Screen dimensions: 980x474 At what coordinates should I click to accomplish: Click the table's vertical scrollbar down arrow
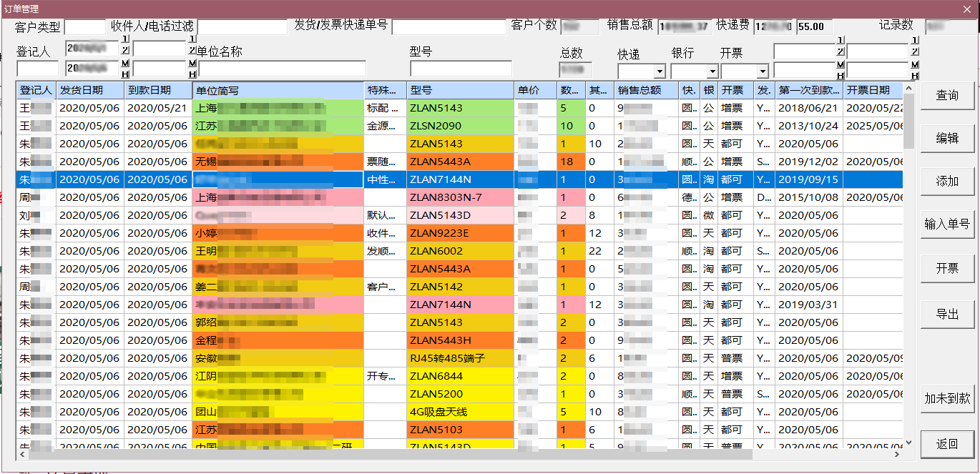coord(908,443)
